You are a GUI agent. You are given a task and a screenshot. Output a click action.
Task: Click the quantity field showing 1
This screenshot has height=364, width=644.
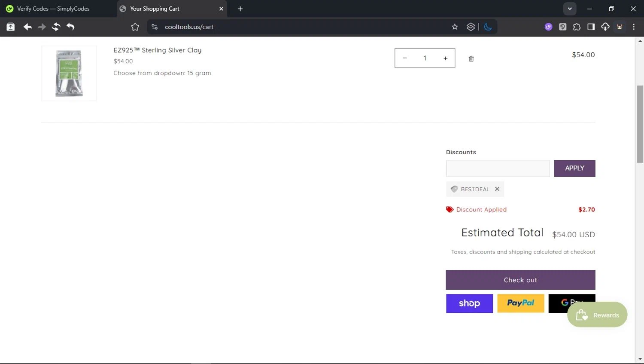(x=425, y=58)
